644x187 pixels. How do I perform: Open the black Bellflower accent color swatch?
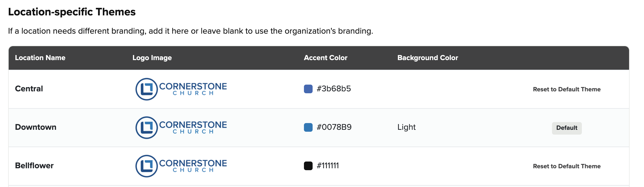click(x=308, y=166)
